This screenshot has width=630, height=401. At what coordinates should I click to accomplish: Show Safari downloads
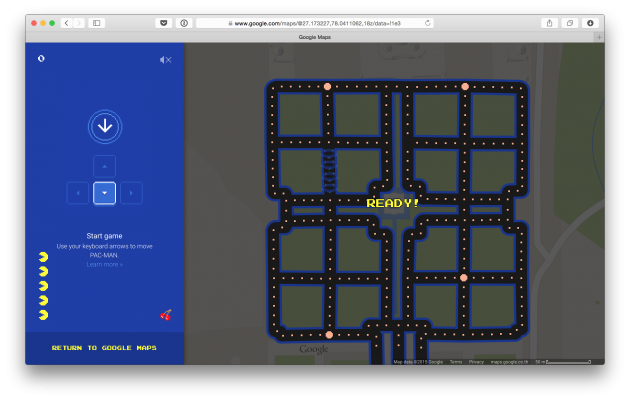tap(589, 22)
